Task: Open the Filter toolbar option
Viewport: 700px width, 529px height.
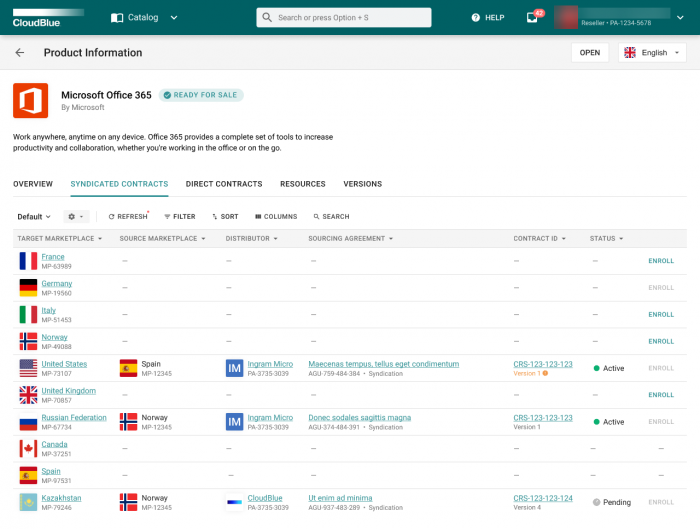Action: [180, 216]
